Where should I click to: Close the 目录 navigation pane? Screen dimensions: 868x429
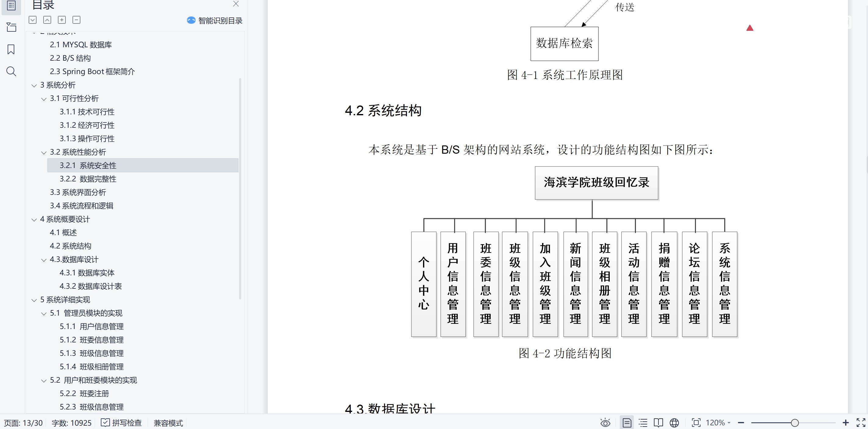[236, 4]
